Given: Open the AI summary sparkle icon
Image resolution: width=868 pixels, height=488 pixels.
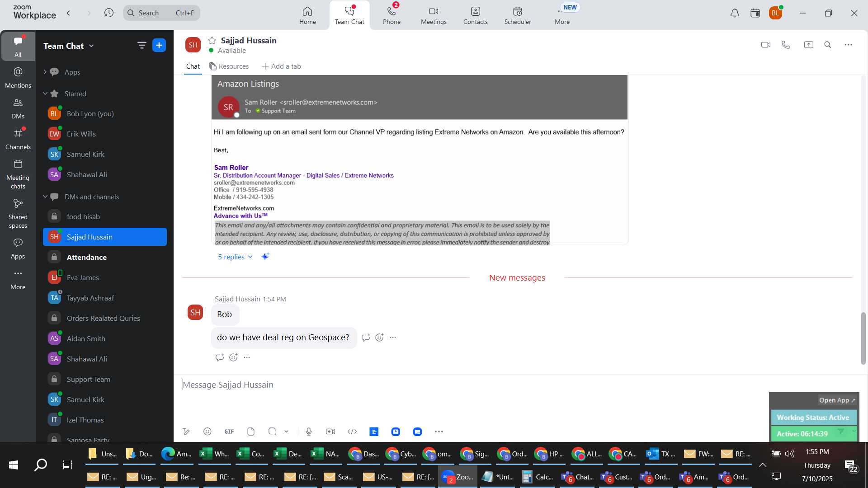Looking at the screenshot, I should (265, 257).
